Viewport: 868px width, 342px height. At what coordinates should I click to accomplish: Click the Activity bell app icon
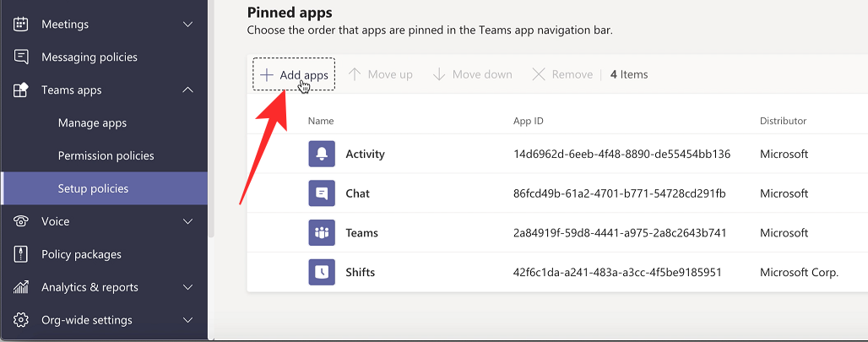[x=322, y=154]
